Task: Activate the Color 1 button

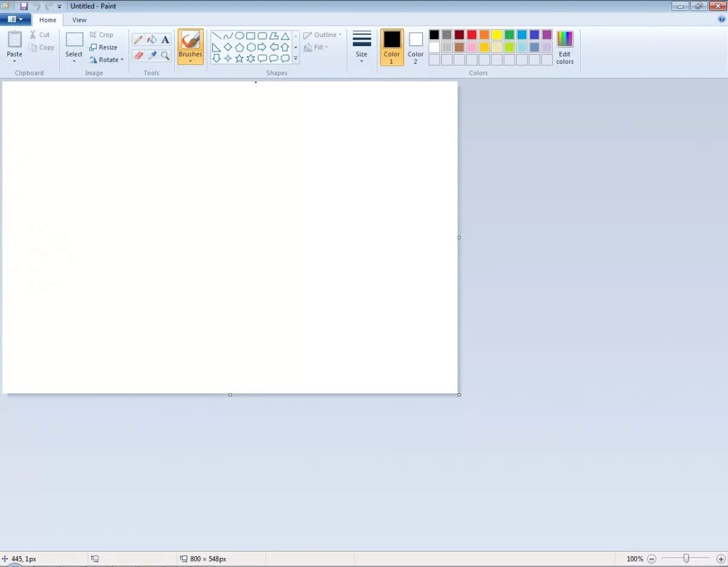Action: [392, 47]
